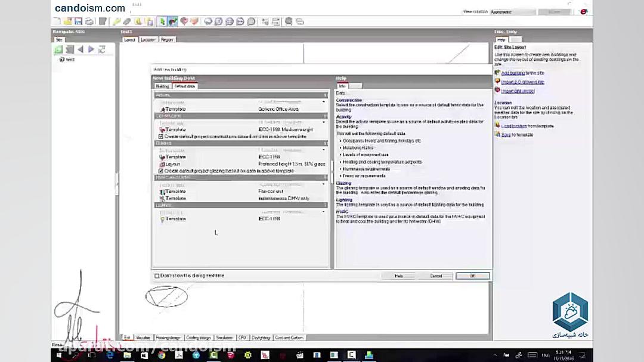
Task: Click the Cancel button in dialog
Action: coord(436,276)
